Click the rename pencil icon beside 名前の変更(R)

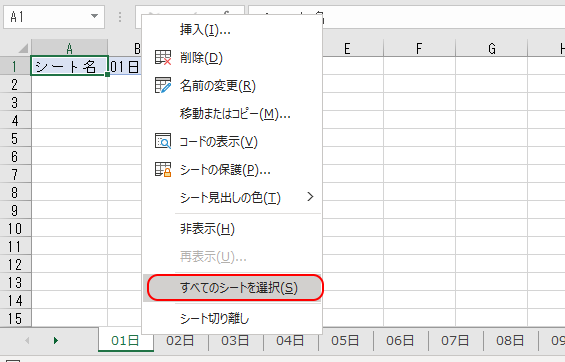click(x=163, y=85)
